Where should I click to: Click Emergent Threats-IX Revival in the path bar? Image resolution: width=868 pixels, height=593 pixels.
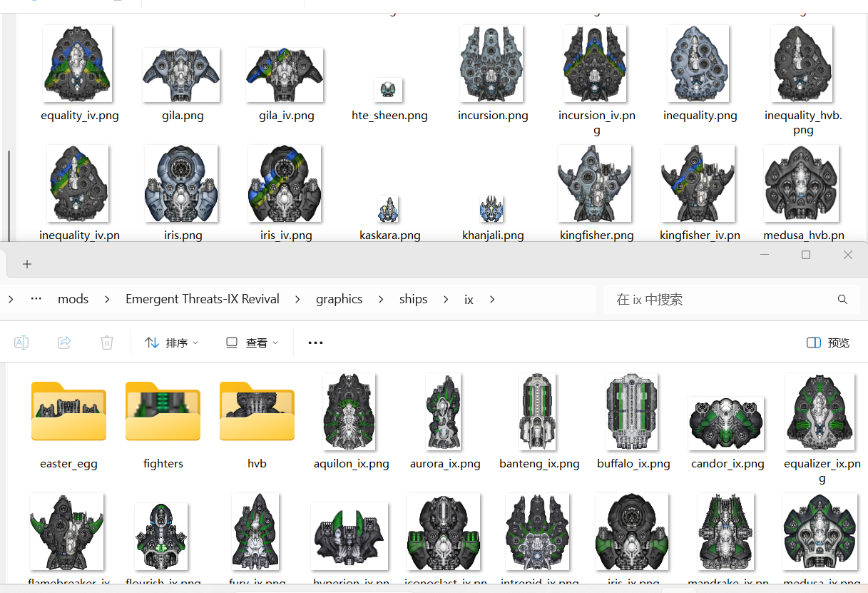203,298
